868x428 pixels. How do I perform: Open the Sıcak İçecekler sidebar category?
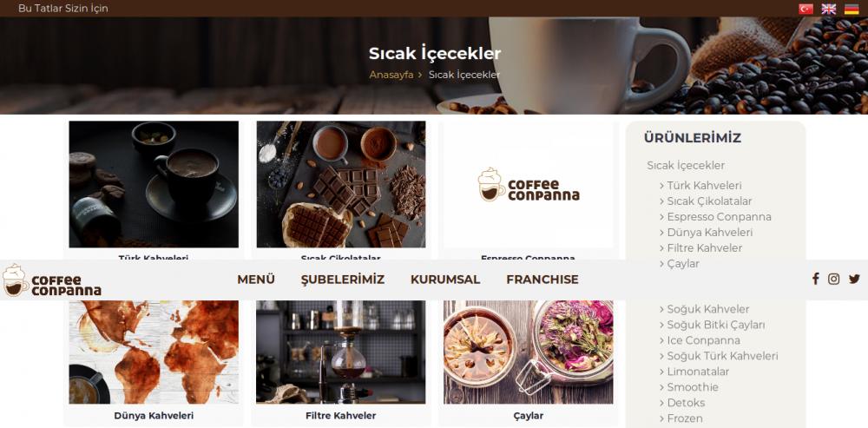tap(686, 165)
